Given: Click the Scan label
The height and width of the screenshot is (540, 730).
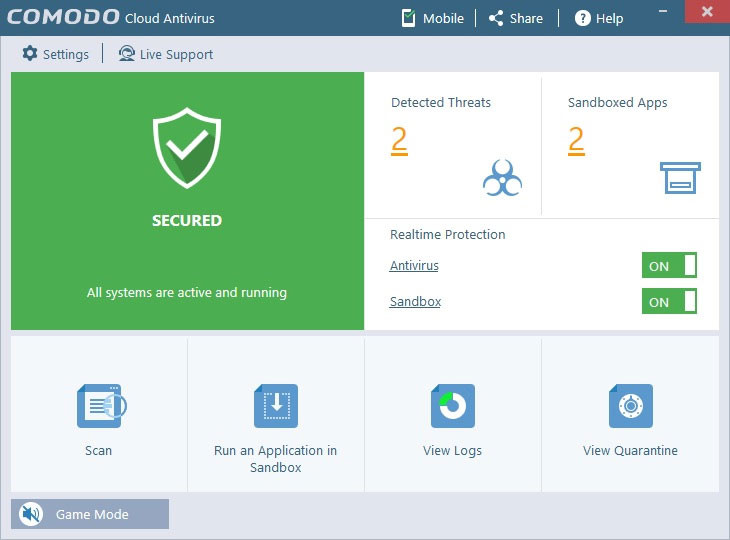Looking at the screenshot, I should click(x=98, y=450).
